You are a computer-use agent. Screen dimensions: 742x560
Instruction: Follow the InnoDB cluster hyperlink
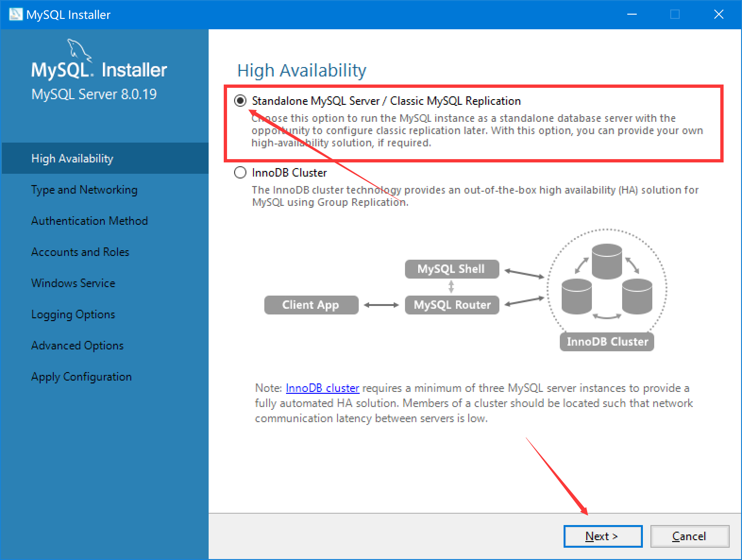tap(322, 388)
